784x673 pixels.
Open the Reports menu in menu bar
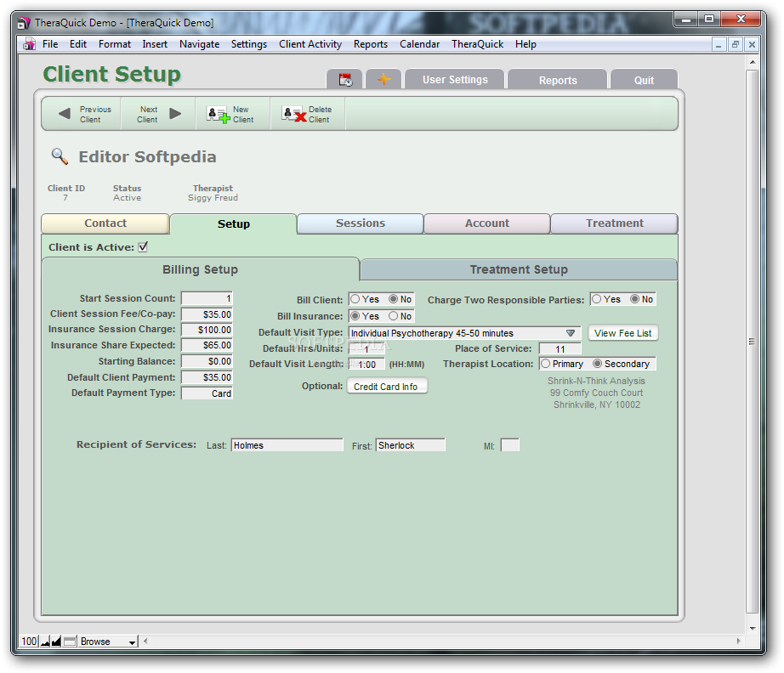[x=371, y=44]
